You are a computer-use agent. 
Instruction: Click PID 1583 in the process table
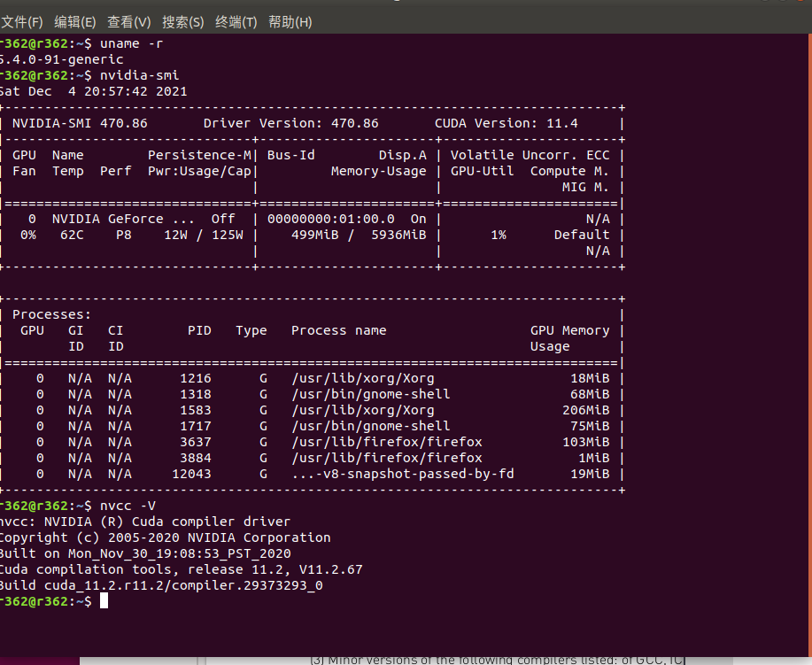click(x=195, y=411)
